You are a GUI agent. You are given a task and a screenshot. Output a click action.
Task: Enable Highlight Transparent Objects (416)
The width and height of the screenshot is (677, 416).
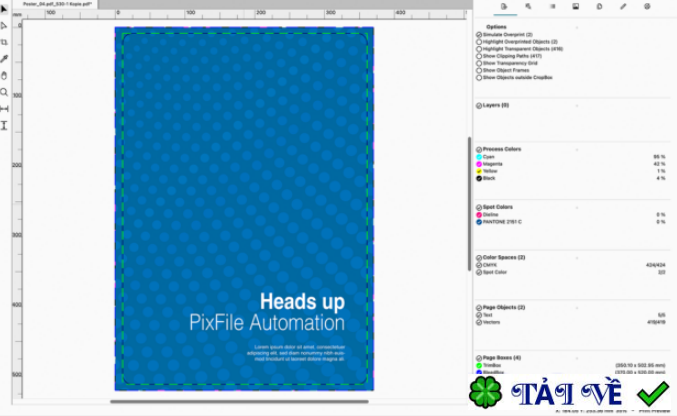pyautogui.click(x=479, y=49)
